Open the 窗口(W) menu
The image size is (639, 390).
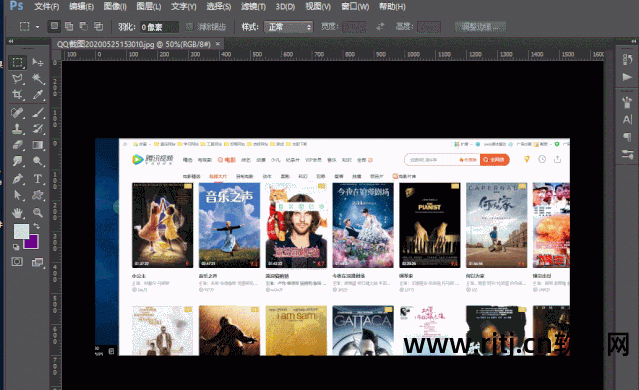[355, 7]
